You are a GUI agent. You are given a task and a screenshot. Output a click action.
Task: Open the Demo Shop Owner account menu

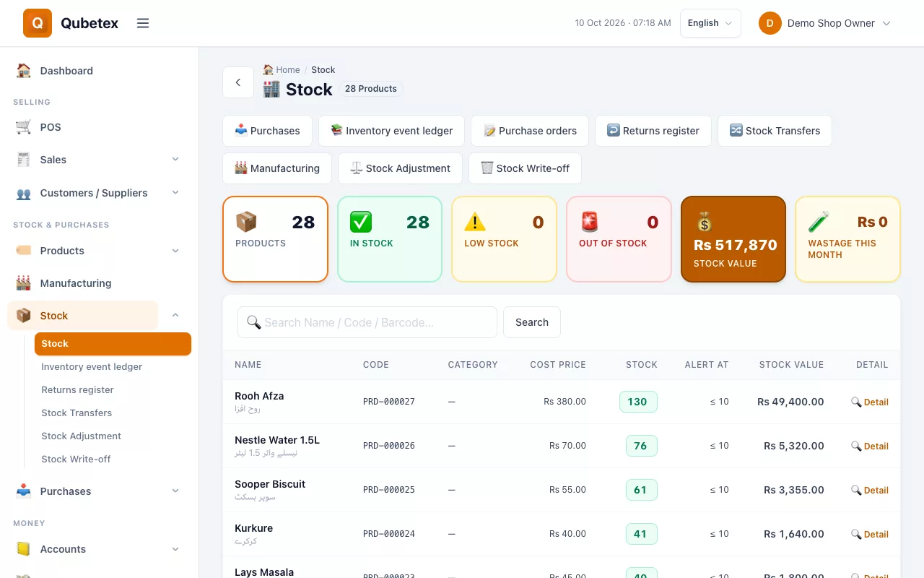point(825,23)
